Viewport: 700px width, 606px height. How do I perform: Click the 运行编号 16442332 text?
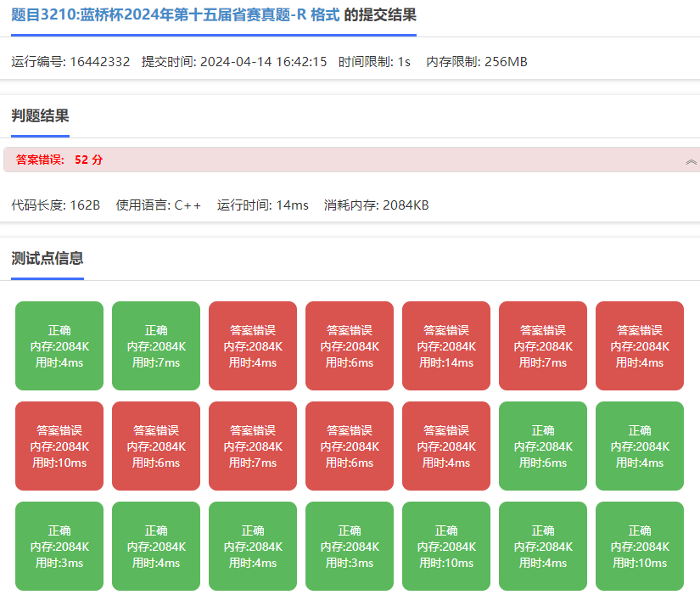point(70,62)
